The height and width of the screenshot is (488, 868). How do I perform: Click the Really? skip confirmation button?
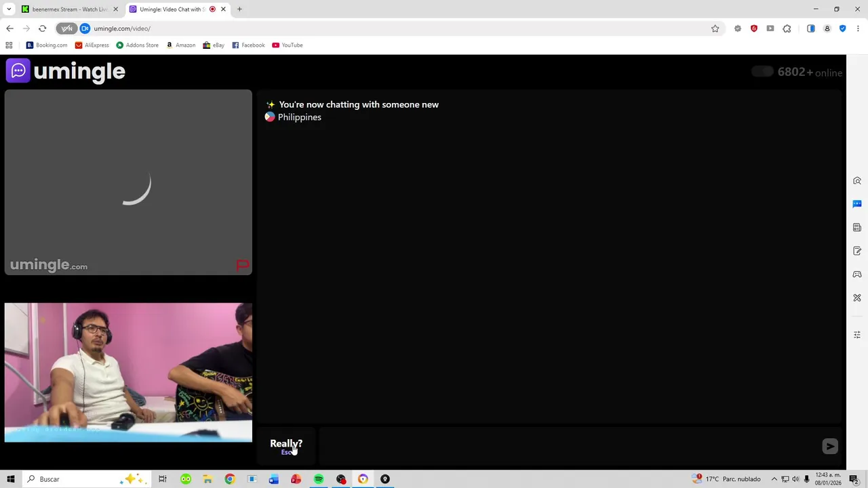(286, 446)
